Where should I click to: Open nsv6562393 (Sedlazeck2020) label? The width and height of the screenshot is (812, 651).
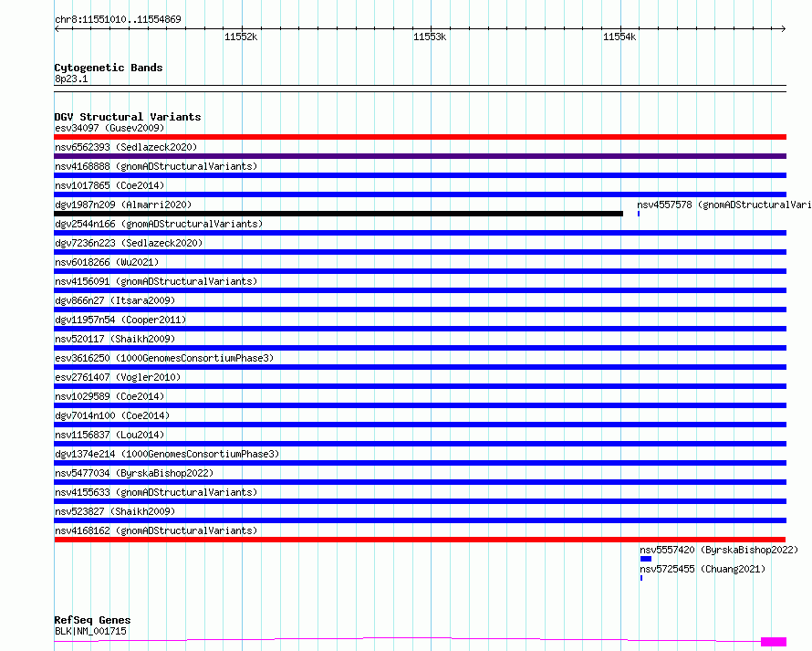[x=126, y=147]
